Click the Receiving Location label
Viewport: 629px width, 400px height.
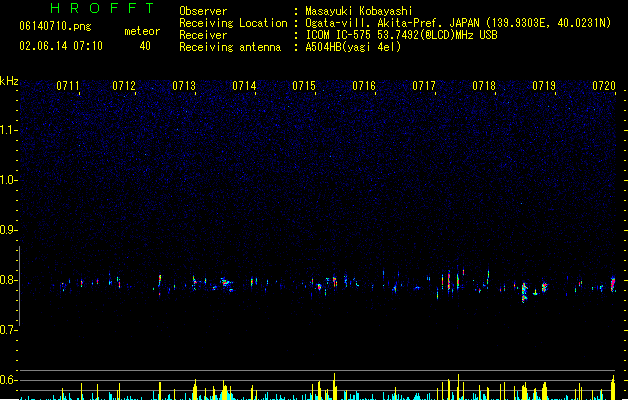tap(233, 23)
